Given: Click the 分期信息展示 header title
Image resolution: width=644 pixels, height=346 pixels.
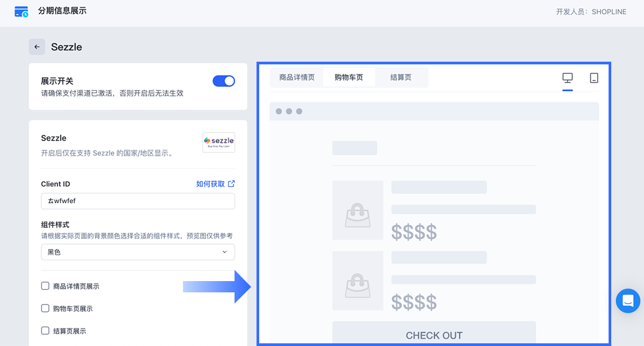Looking at the screenshot, I should pyautogui.click(x=62, y=11).
